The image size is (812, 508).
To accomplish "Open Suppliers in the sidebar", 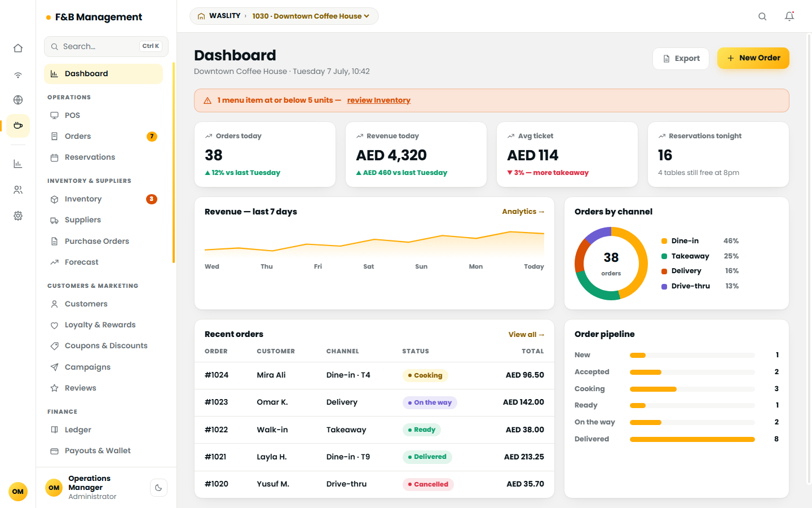I will pyautogui.click(x=104, y=220).
